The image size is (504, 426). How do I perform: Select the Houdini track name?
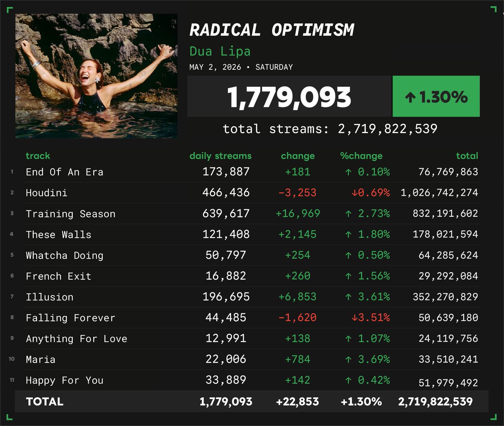[47, 193]
